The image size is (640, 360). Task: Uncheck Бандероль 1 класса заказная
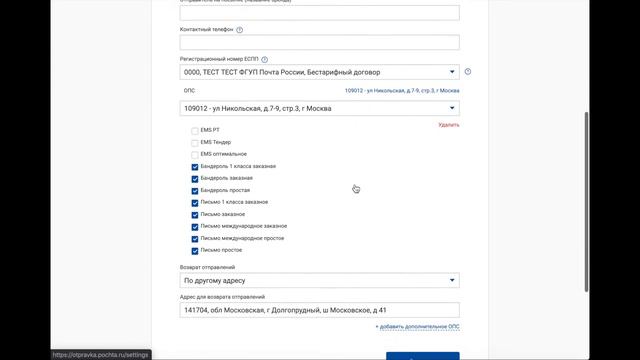(195, 167)
